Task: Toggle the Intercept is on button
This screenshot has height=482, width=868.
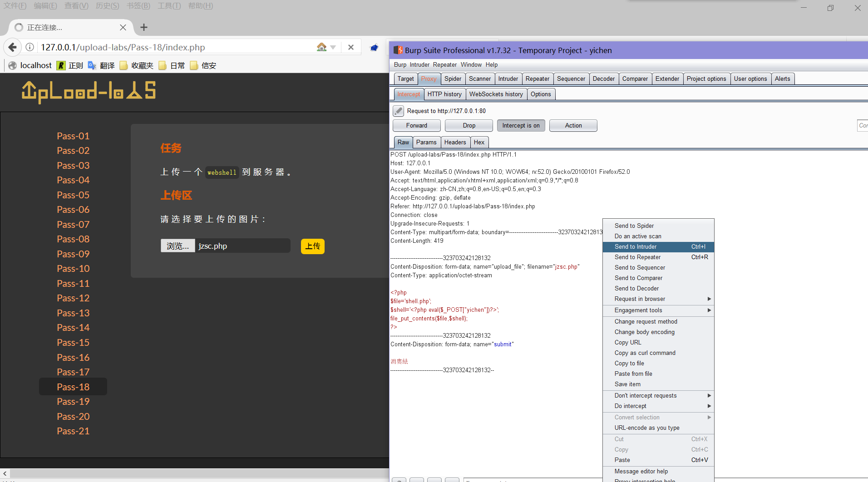Action: [521, 126]
